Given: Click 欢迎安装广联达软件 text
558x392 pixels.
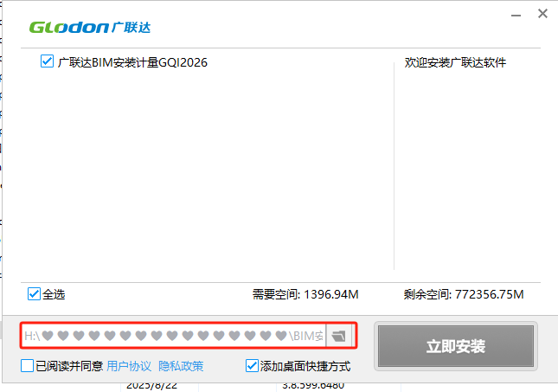Looking at the screenshot, I should [x=455, y=62].
